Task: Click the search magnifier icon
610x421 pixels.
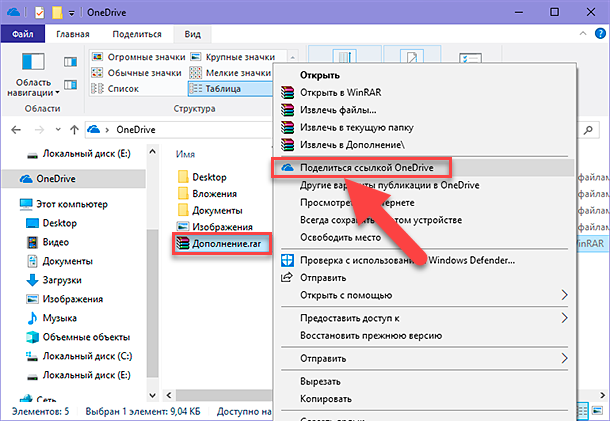Action: pos(589,130)
